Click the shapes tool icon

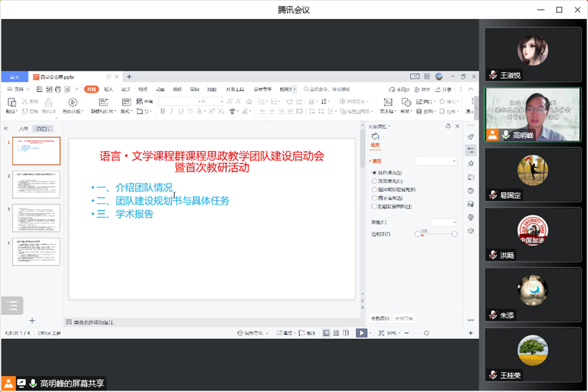406,103
